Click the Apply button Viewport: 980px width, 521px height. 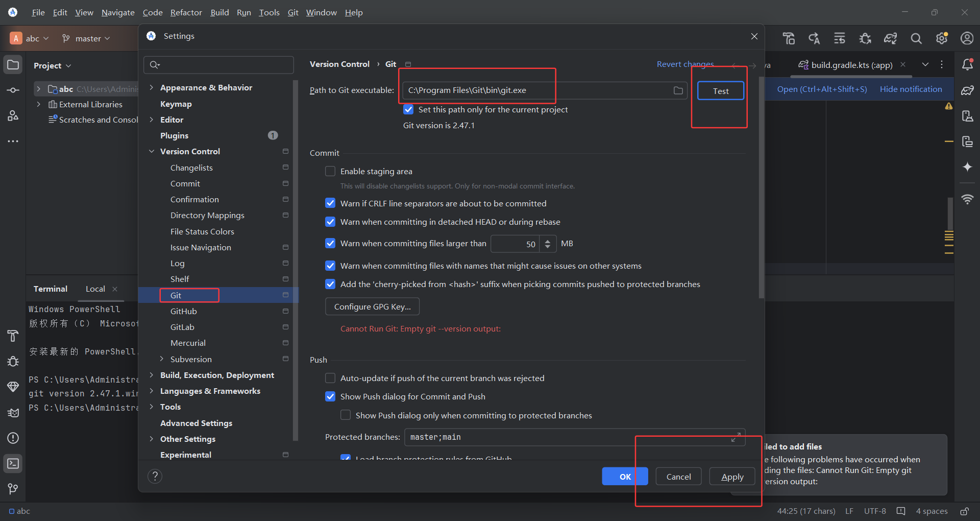(732, 477)
